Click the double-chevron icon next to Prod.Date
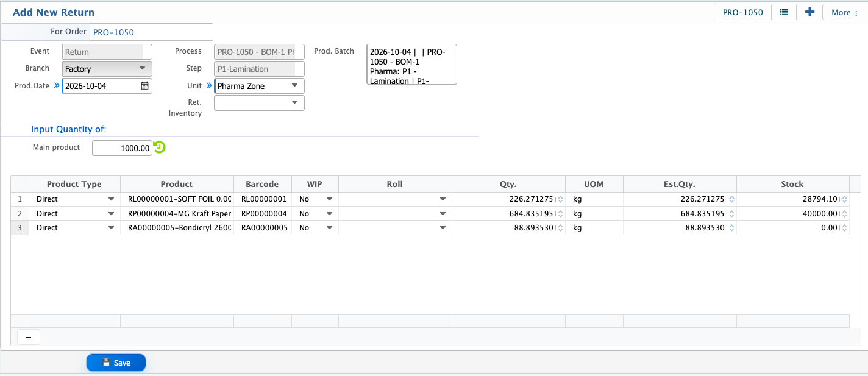The width and height of the screenshot is (868, 376). tap(57, 86)
